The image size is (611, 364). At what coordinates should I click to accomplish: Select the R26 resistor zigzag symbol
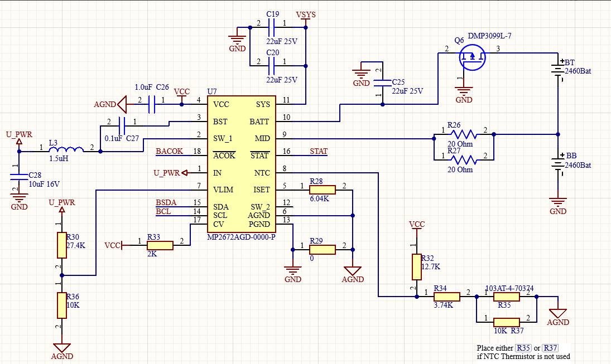coord(463,134)
